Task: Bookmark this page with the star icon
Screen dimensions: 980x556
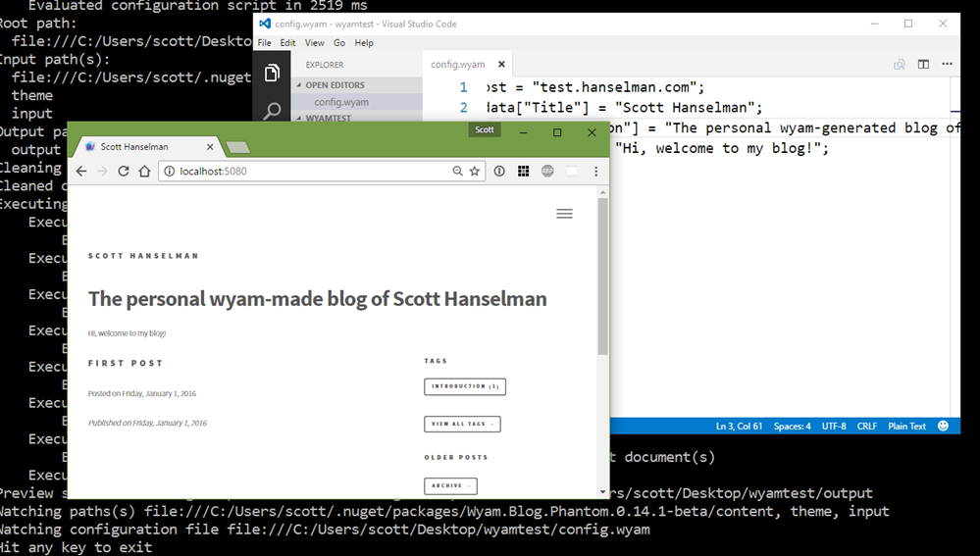Action: point(475,172)
